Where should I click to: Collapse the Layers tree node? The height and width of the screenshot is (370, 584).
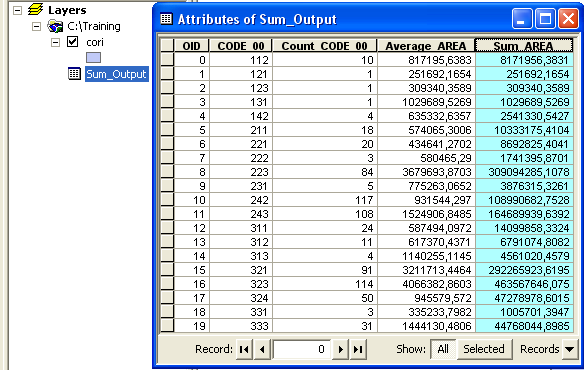pos(17,10)
